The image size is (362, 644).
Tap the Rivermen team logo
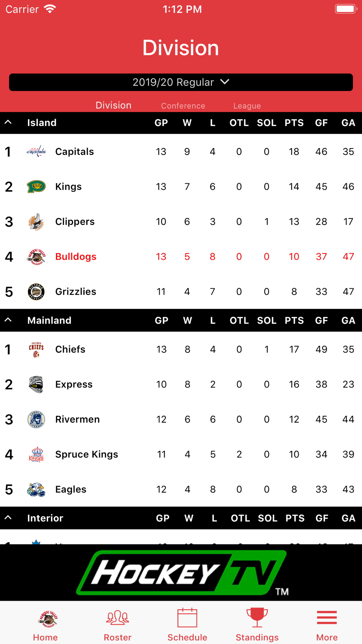click(x=36, y=419)
